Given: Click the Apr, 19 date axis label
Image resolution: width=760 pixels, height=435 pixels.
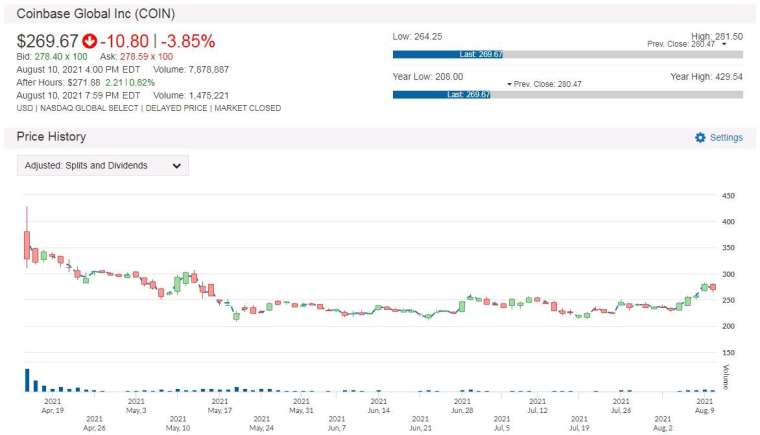Looking at the screenshot, I should [x=53, y=406].
